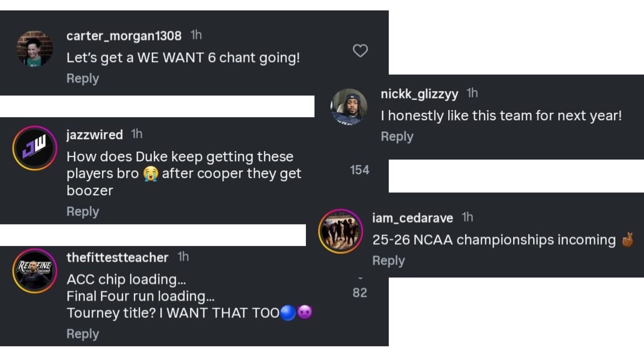
Task: Open thefittestteacher's Redefine avatar
Action: pos(35,270)
